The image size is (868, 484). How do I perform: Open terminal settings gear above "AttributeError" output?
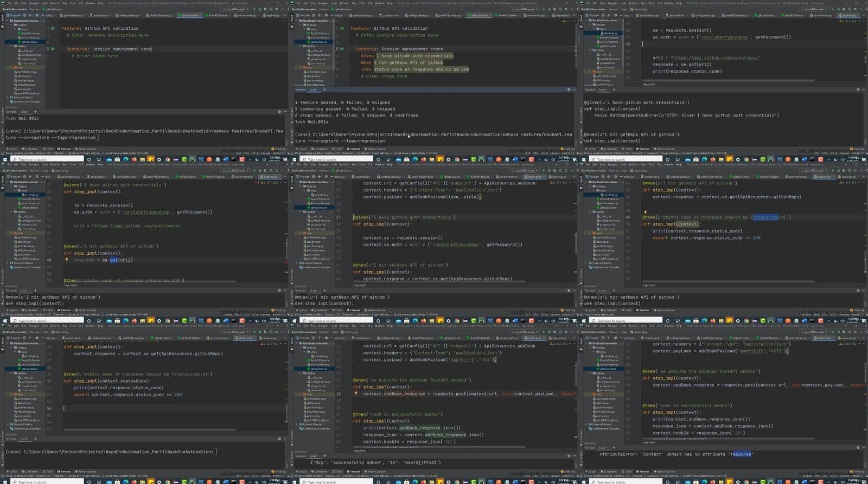point(858,448)
